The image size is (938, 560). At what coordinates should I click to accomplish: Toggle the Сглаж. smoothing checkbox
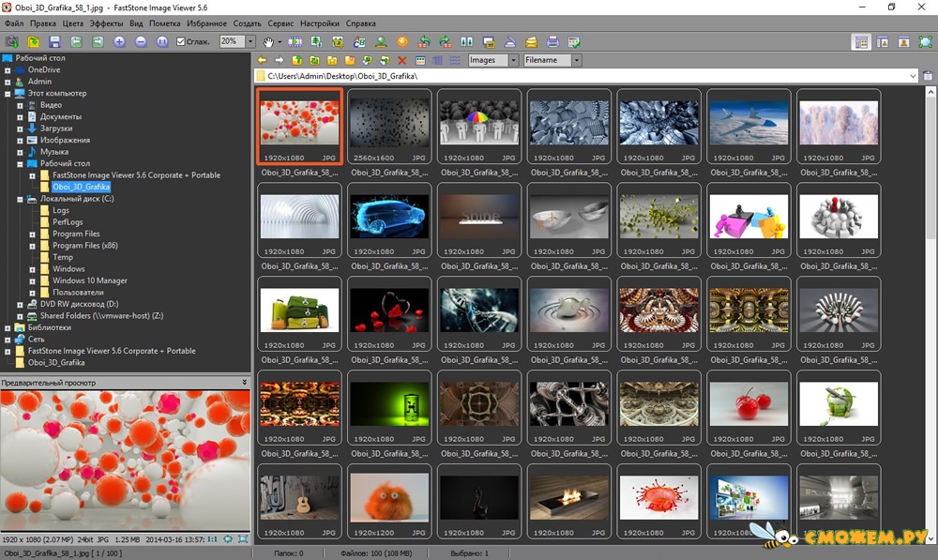[x=181, y=42]
